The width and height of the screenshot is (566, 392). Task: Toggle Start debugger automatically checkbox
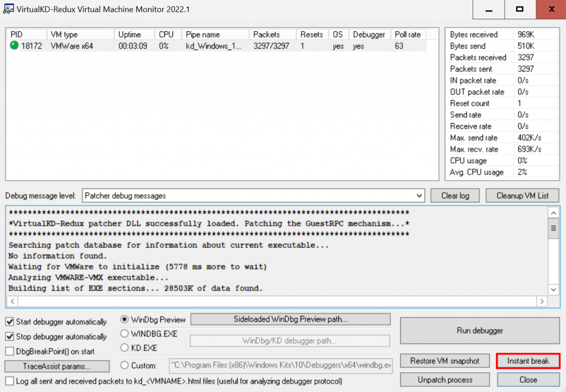10,322
